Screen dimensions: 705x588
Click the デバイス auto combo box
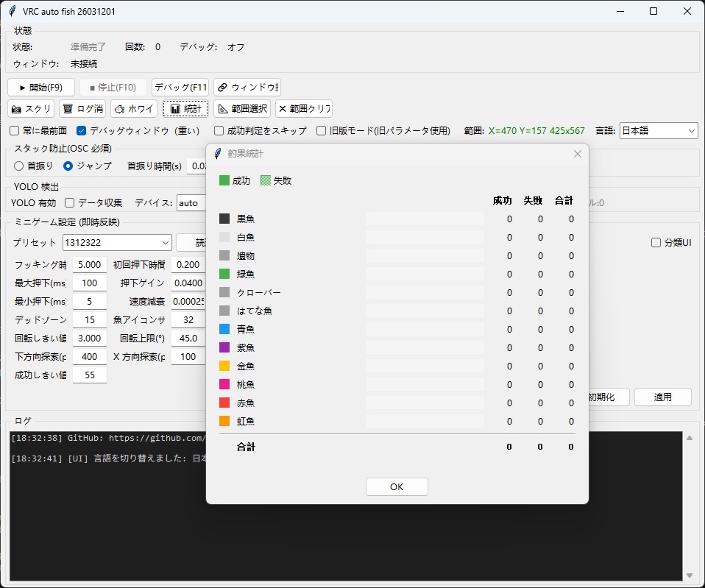click(191, 202)
